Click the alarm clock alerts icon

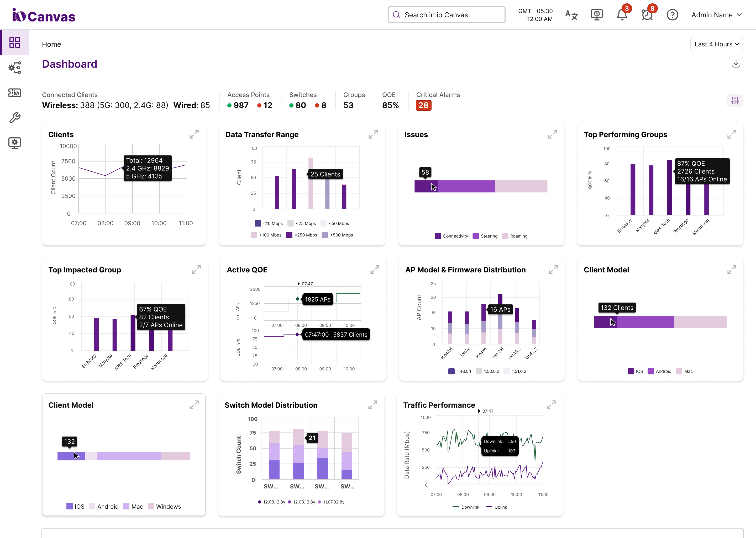[x=647, y=15]
